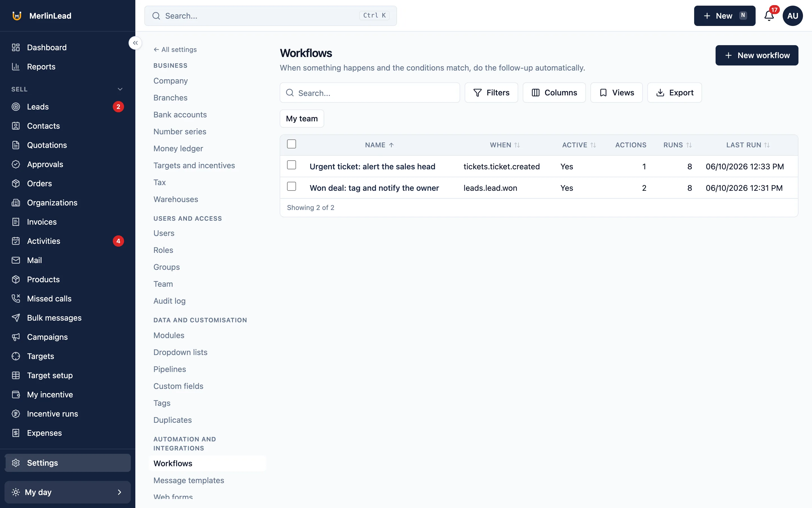Open Bulk messages in the sidebar
Image resolution: width=812 pixels, height=508 pixels.
[x=67, y=318]
